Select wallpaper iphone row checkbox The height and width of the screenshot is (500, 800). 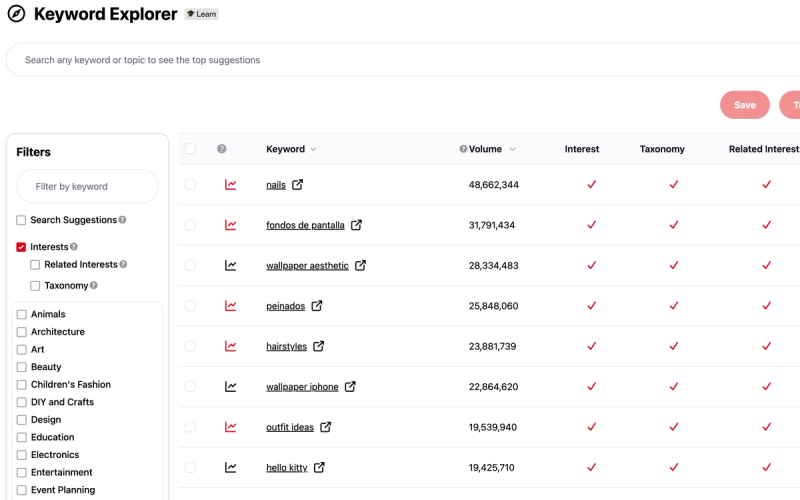(x=190, y=387)
